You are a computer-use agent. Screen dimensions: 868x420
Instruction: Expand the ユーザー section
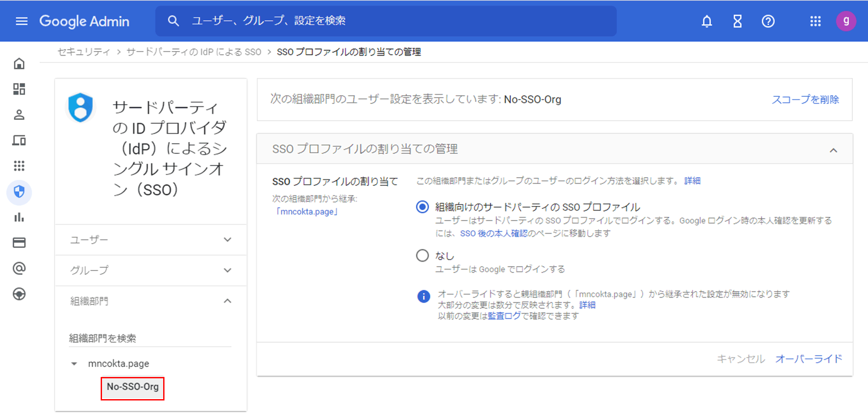click(x=151, y=240)
